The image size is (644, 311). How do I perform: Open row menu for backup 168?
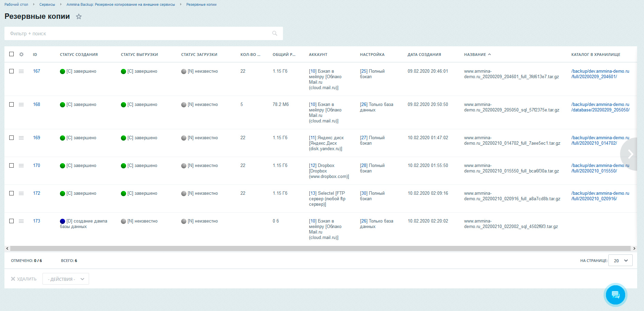(21, 105)
